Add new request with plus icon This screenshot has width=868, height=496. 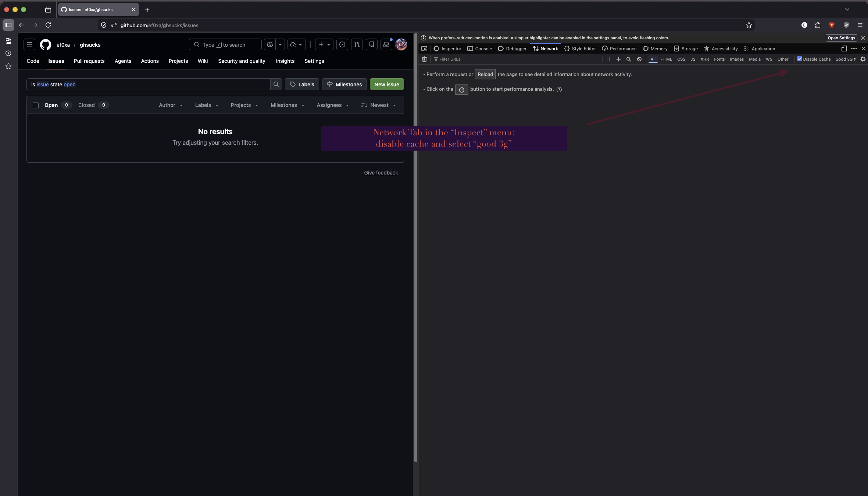[x=618, y=59]
